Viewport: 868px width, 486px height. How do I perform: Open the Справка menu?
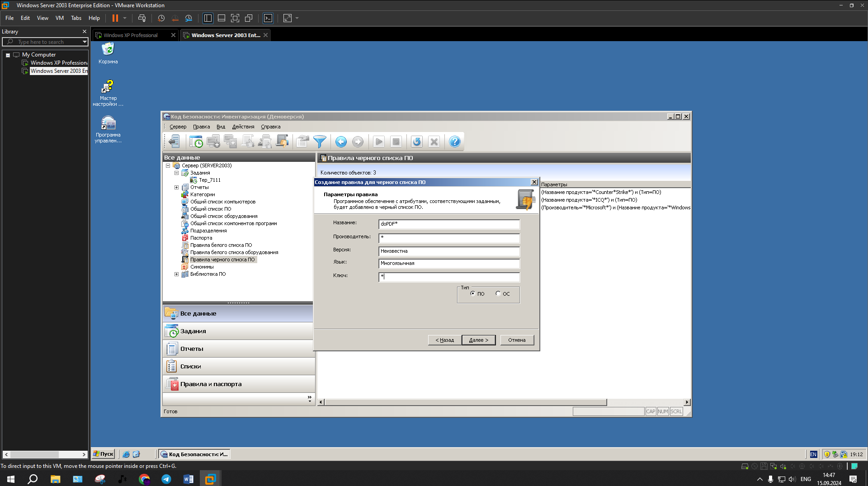[x=270, y=127]
